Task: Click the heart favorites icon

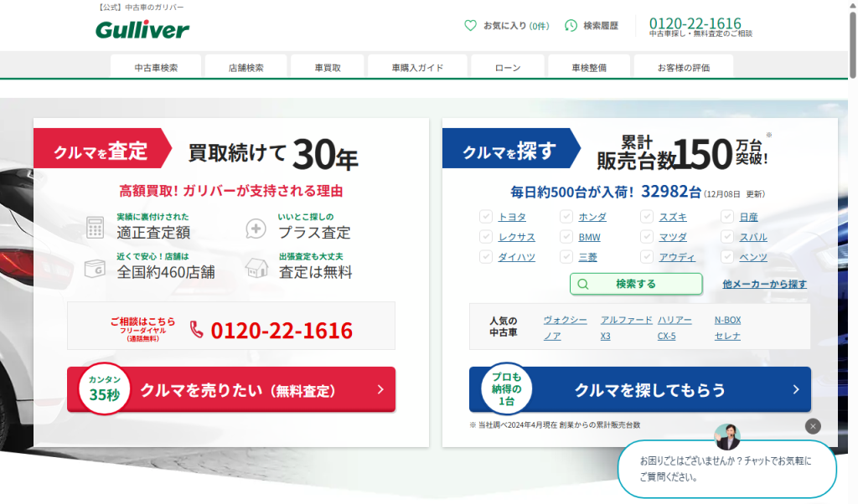Action: tap(470, 26)
